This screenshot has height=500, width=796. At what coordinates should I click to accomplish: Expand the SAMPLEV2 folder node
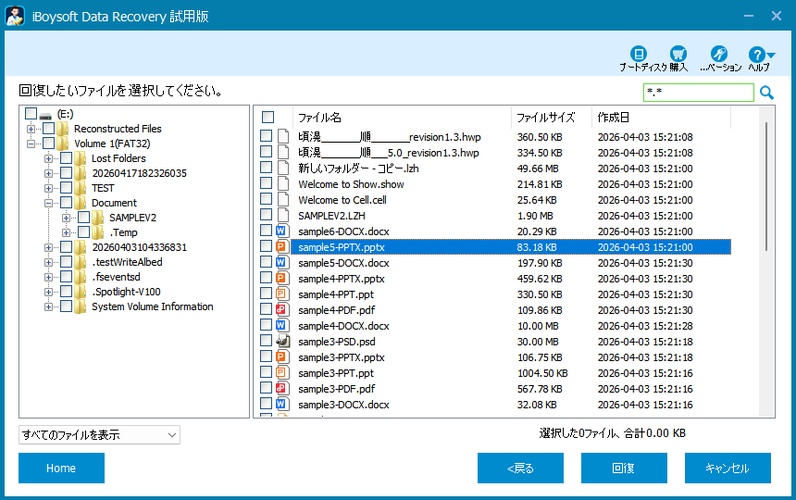coord(66,218)
